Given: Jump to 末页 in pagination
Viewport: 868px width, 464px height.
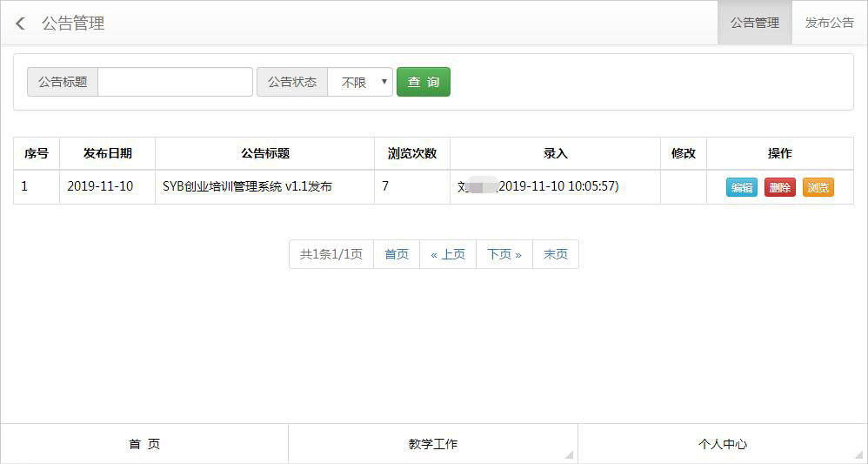Looking at the screenshot, I should [x=556, y=254].
